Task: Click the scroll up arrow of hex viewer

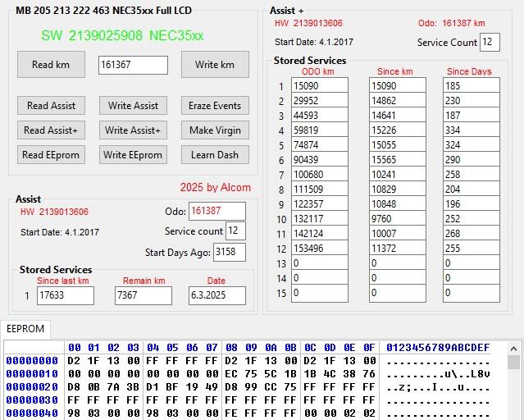Action: tap(514, 362)
